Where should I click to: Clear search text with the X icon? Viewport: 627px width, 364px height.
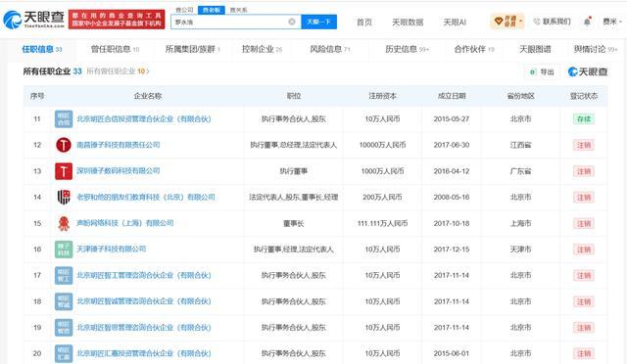tap(292, 22)
